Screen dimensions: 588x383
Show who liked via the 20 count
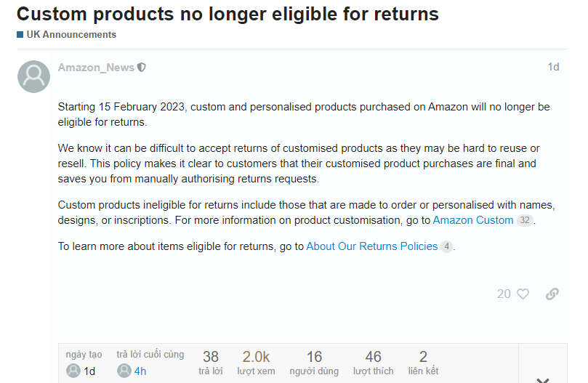[504, 294]
